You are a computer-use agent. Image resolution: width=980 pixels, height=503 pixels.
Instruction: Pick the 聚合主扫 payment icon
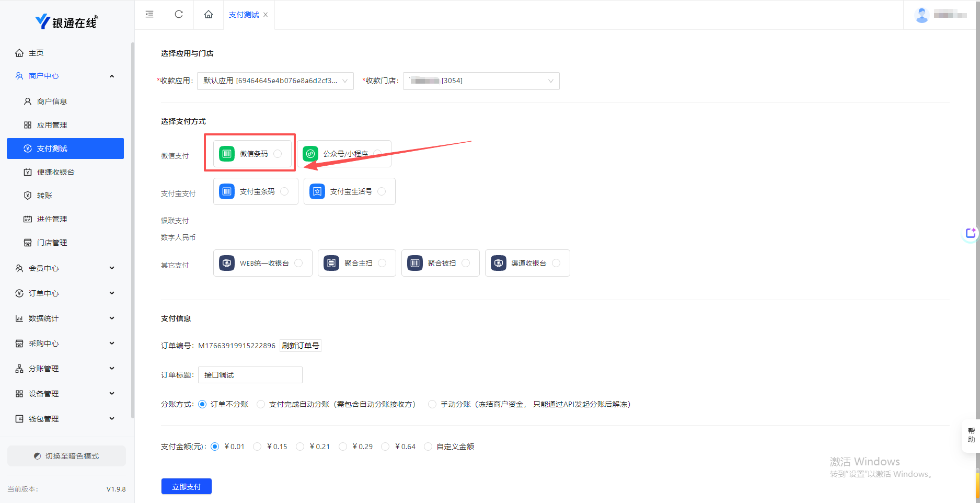[331, 263]
